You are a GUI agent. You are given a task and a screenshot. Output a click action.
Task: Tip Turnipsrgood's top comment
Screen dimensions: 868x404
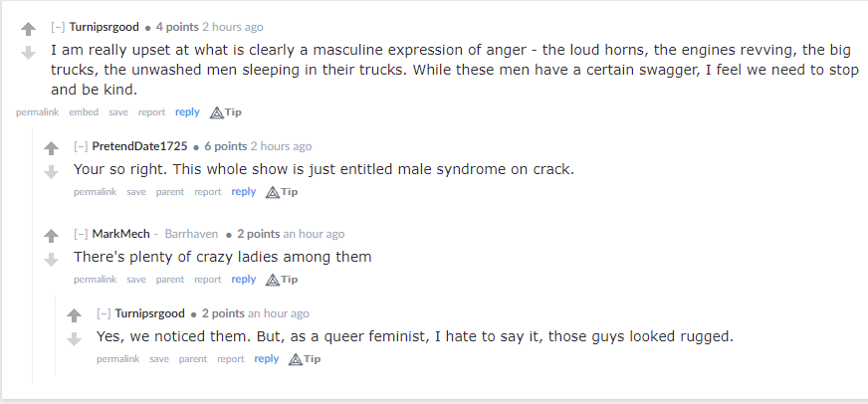point(225,112)
